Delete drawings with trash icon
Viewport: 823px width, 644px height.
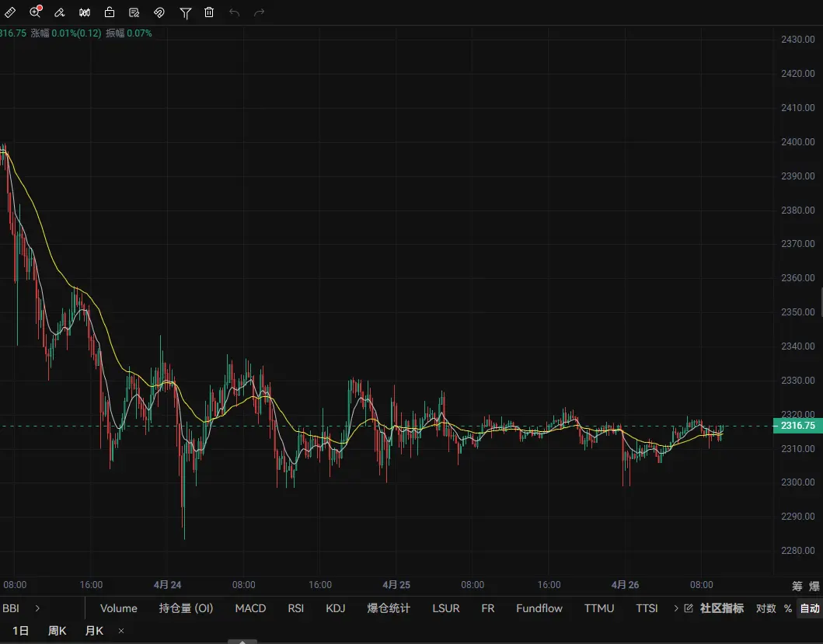209,12
